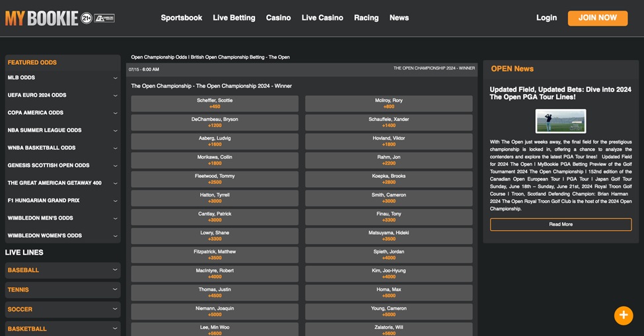The image size is (644, 336).
Task: Click the golf article thumbnail image
Action: coord(560,121)
